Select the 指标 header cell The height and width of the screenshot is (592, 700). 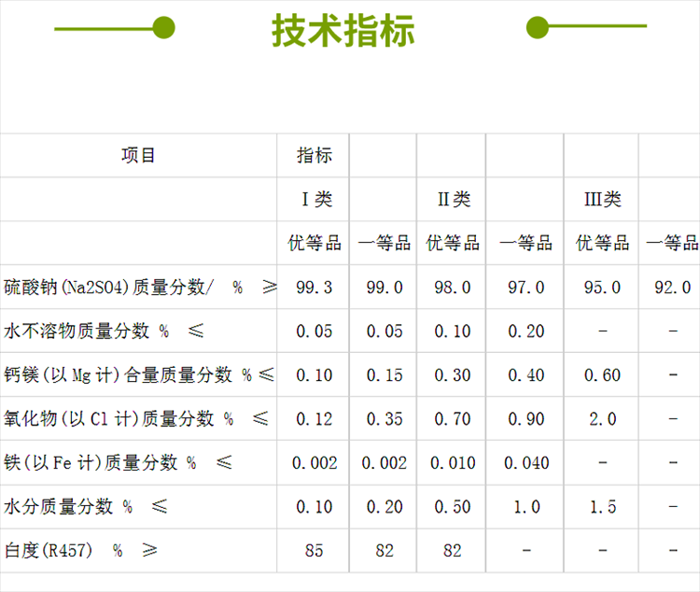pyautogui.click(x=314, y=156)
